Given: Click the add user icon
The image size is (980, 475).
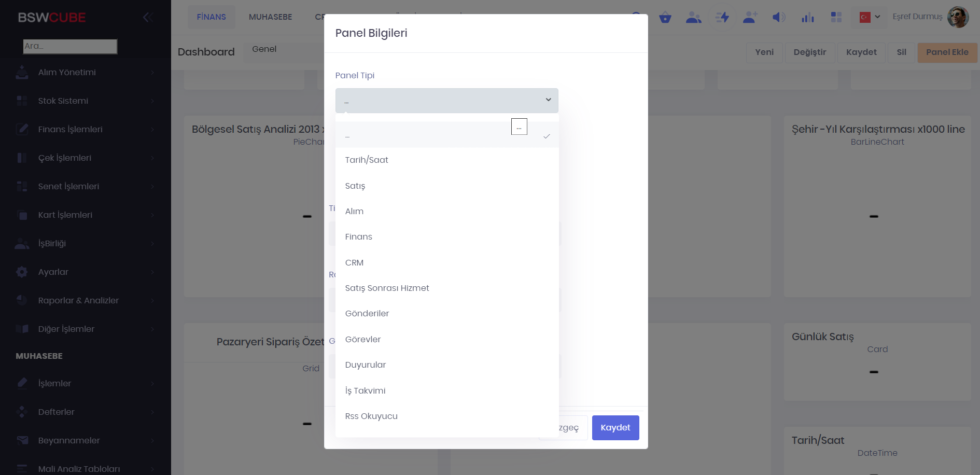Looking at the screenshot, I should click(750, 18).
